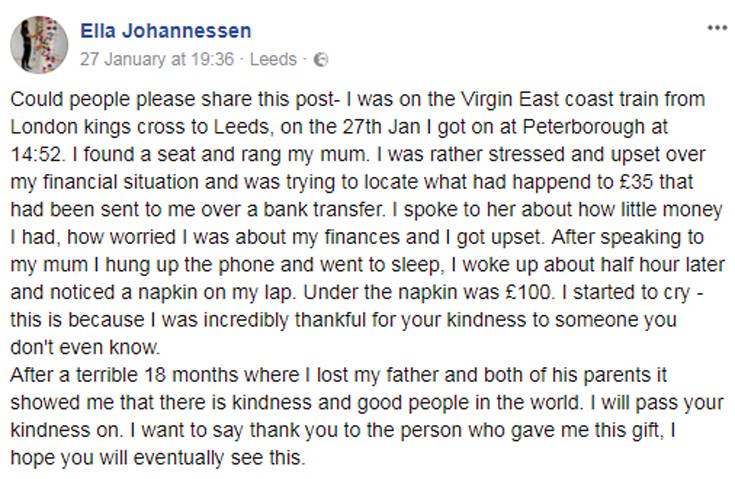Click the phrase hope you will eventually see this
The width and height of the screenshot is (735, 479).
point(158,458)
